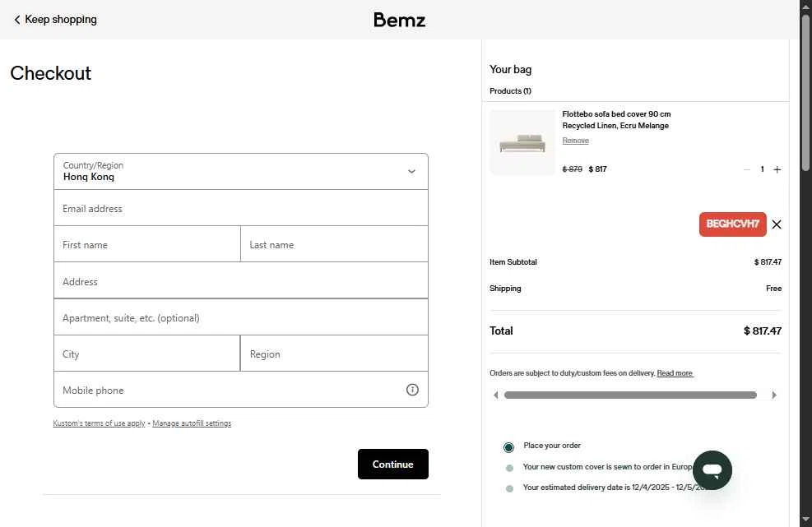
Task: Click the Products (1) label
Action: click(x=510, y=91)
